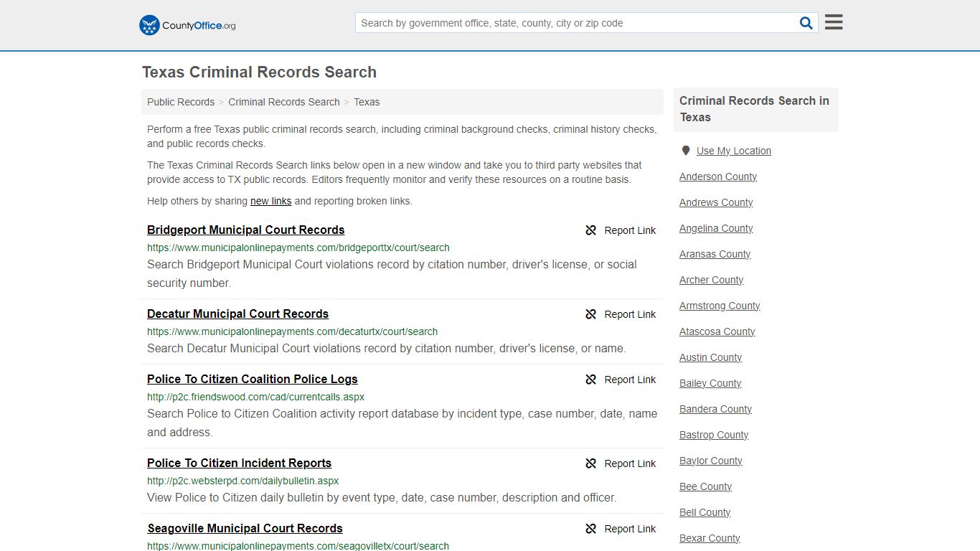Report Link for Decatur Municipal Court Records
The width and height of the screenshot is (980, 551).
[630, 314]
